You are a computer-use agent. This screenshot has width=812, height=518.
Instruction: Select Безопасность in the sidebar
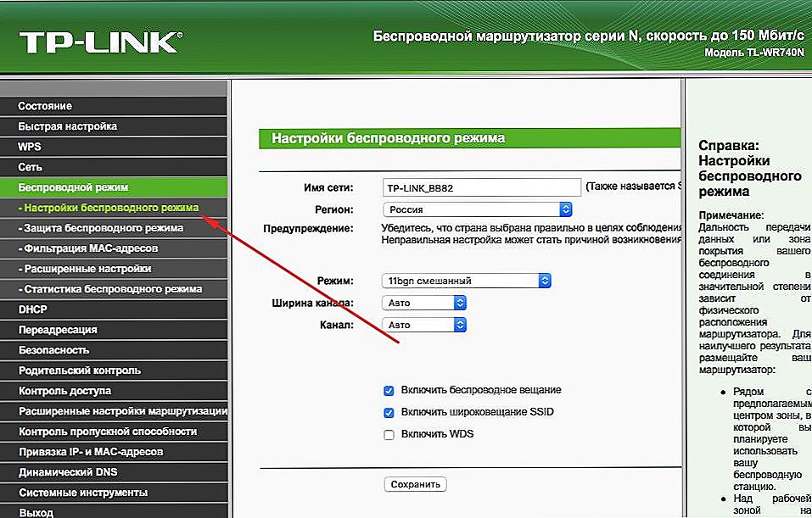pyautogui.click(x=114, y=350)
